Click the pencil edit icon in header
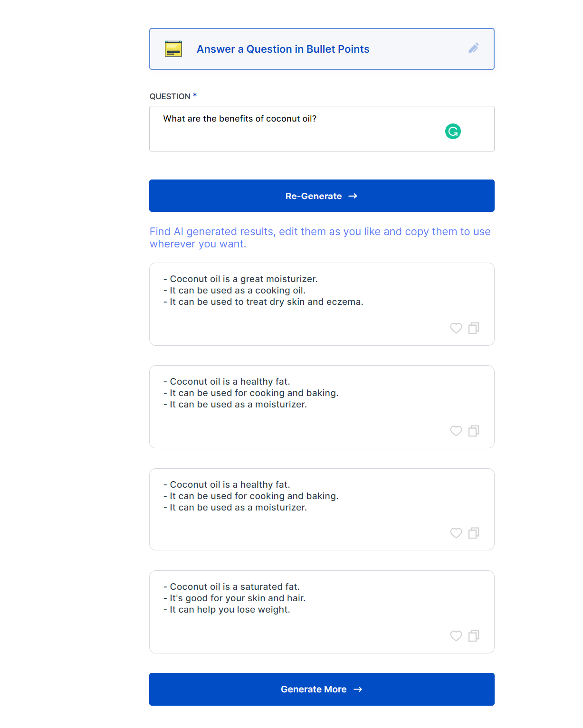The width and height of the screenshot is (583, 728). [473, 48]
